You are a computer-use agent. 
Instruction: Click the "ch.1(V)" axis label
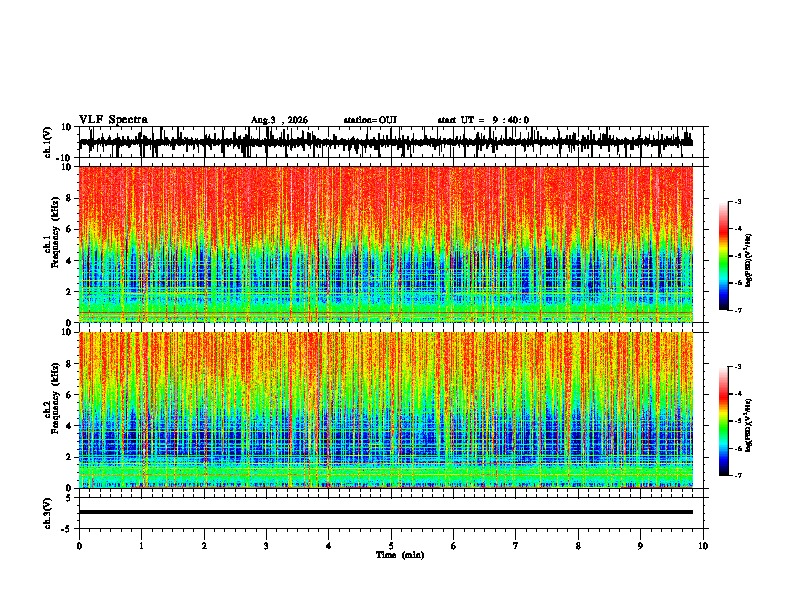(x=48, y=142)
